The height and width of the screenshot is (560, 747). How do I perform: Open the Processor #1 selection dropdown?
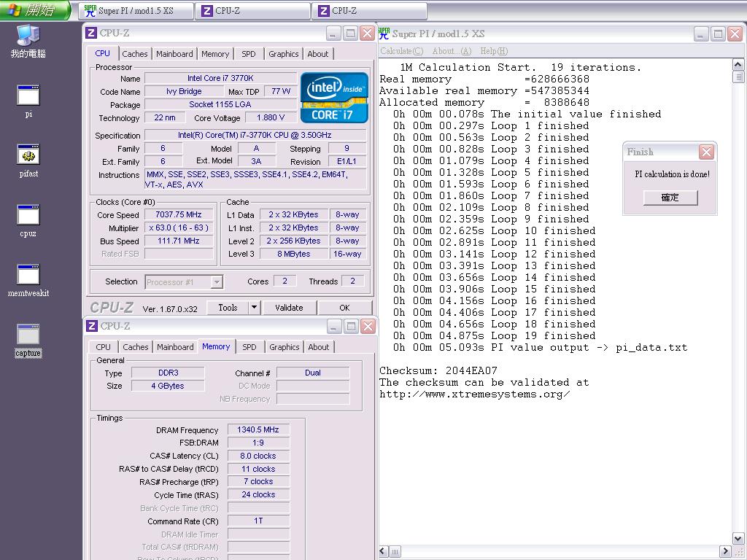click(x=217, y=281)
